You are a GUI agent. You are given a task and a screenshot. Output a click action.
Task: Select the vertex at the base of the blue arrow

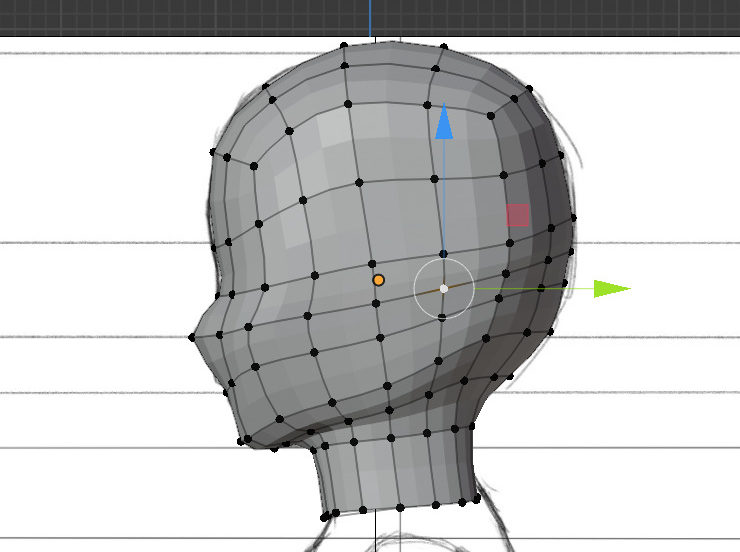443,253
